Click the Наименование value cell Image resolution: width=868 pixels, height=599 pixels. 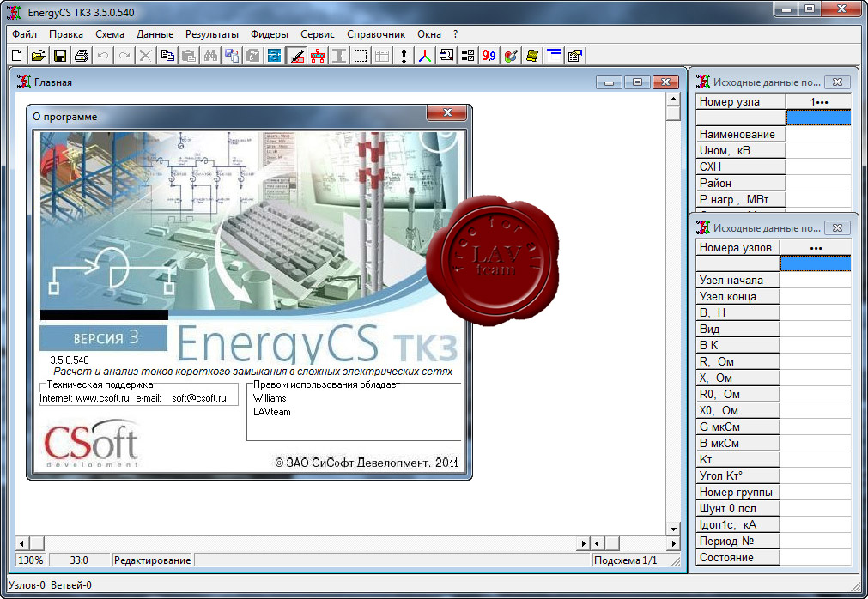(x=819, y=135)
